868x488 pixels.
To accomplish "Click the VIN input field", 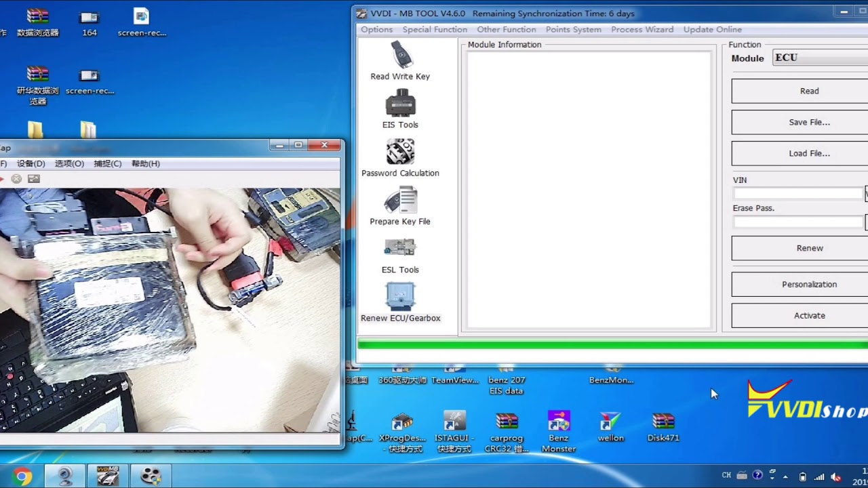I will tap(797, 194).
